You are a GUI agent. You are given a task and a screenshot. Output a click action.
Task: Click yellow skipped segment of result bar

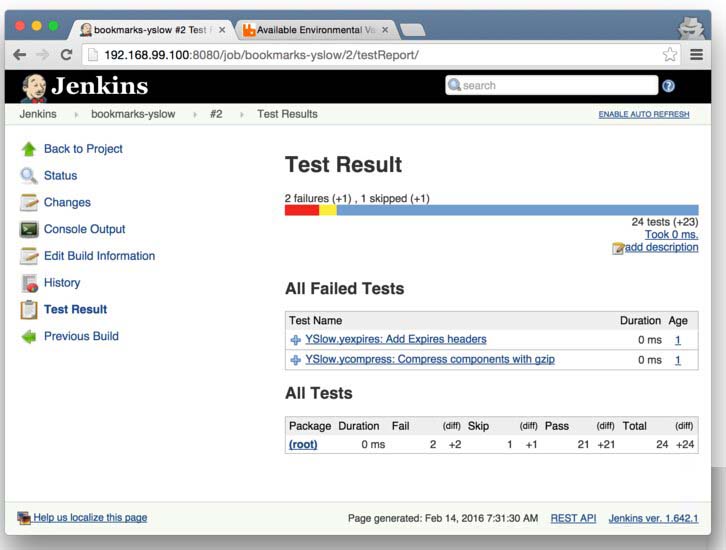pos(328,211)
